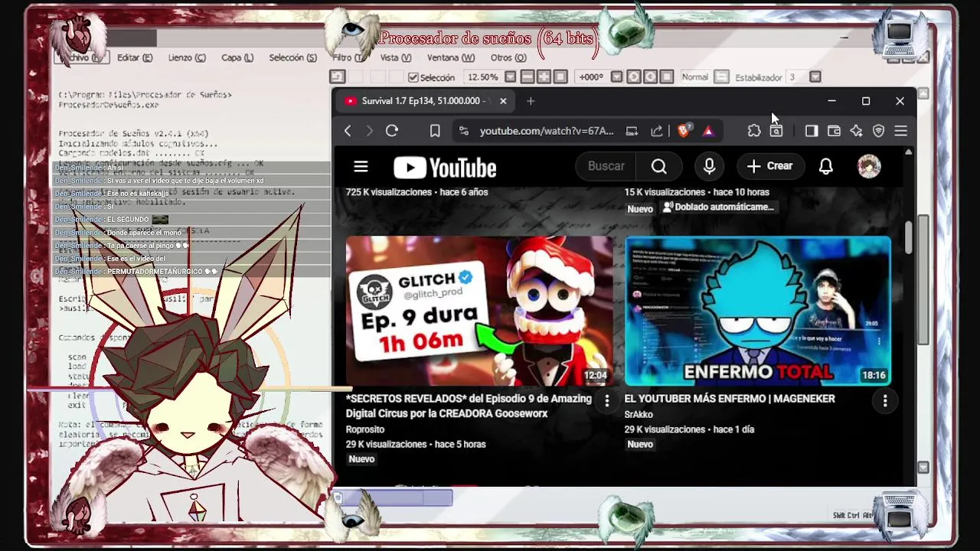Bookmark the current page

pos(435,131)
